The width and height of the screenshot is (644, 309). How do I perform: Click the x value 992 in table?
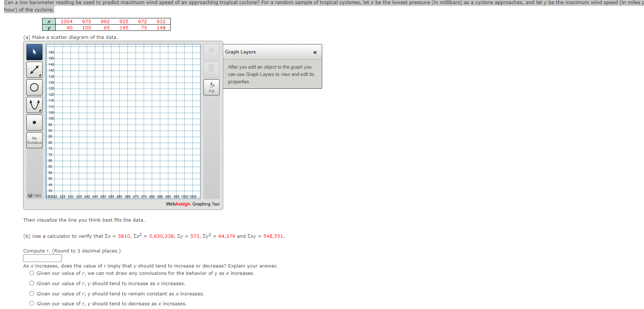pyautogui.click(x=105, y=22)
